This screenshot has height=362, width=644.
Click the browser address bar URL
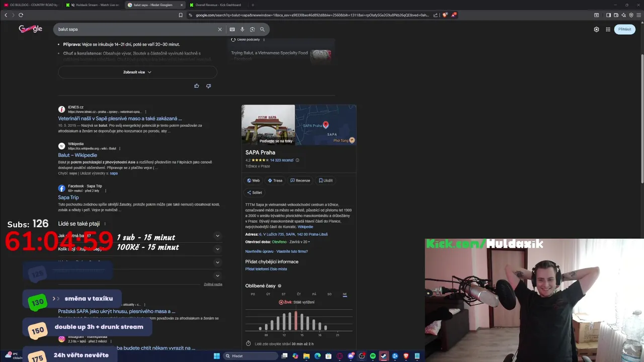point(312,15)
